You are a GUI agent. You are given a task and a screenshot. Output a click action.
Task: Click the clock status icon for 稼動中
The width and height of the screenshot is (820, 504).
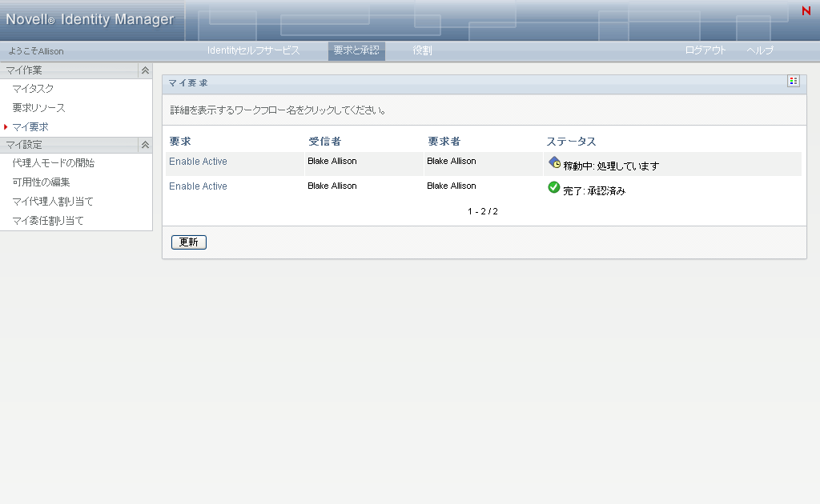[x=554, y=162]
